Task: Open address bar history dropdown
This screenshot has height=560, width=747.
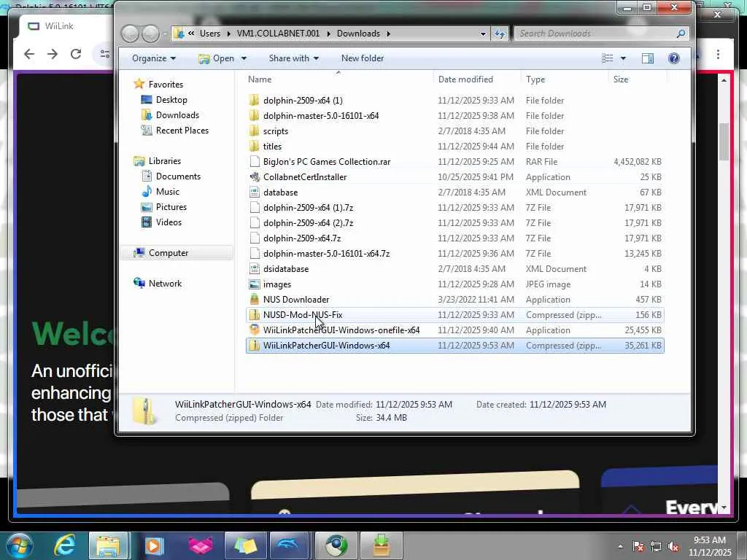Action: 483,34
